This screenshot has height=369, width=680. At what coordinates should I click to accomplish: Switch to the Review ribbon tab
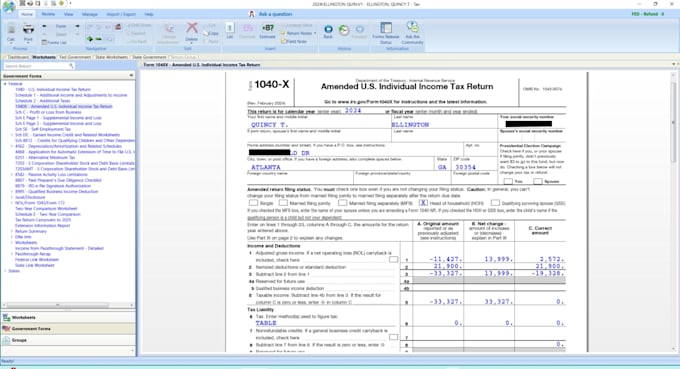click(x=48, y=14)
